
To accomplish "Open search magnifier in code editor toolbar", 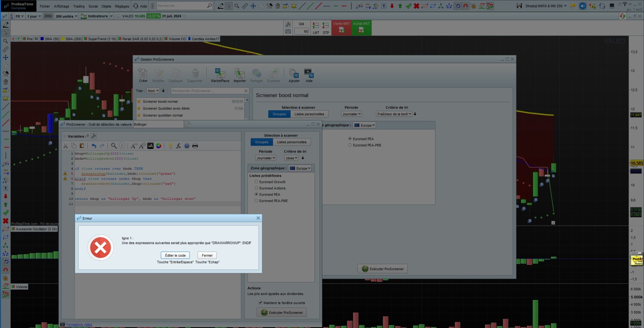I will [114, 146].
